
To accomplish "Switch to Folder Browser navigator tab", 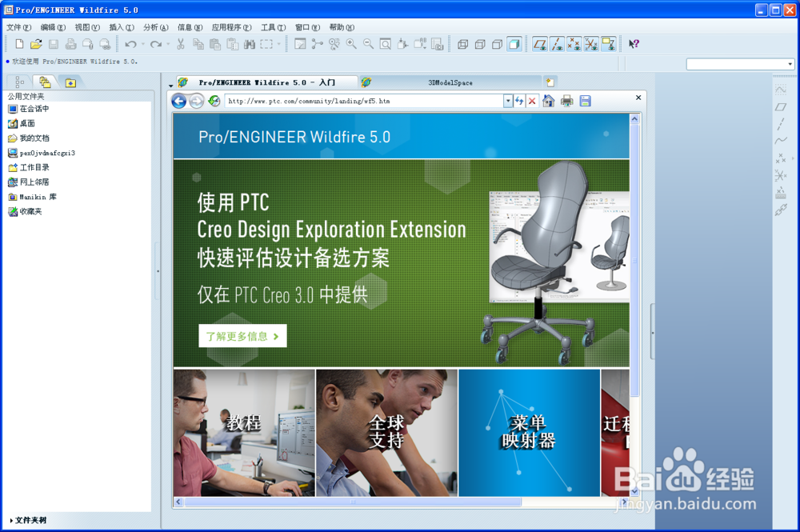I will point(45,82).
